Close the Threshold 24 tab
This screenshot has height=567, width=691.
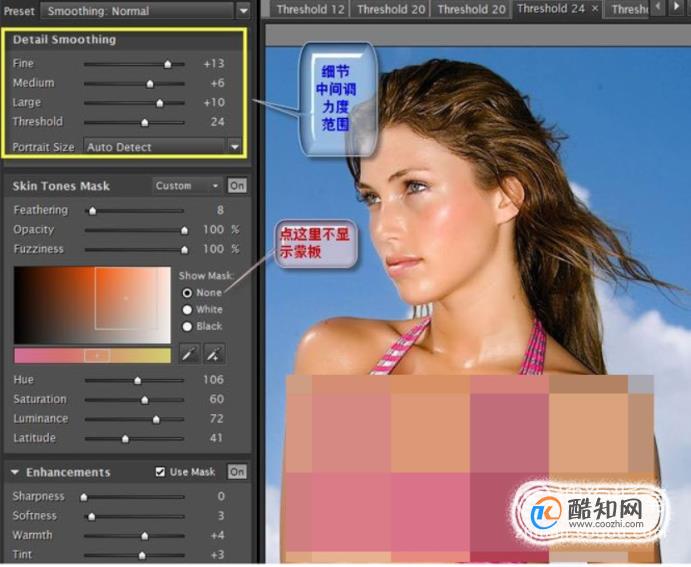point(594,8)
